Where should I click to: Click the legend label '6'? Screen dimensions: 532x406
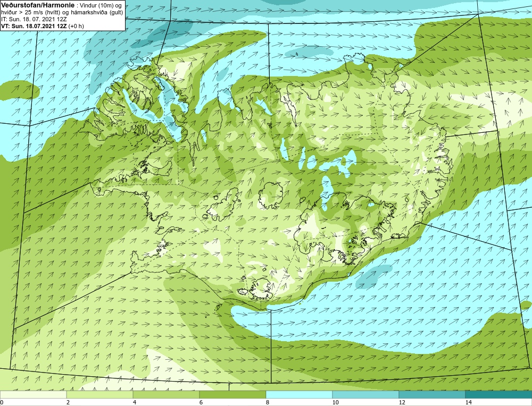point(201,402)
